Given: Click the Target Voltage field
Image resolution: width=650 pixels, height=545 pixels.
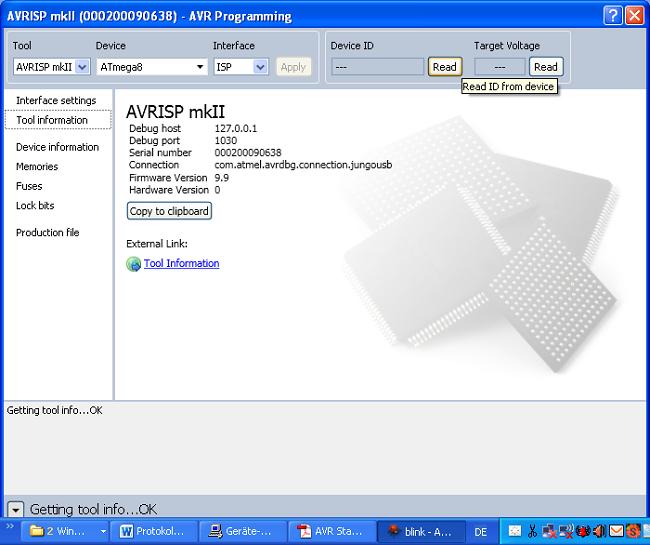Looking at the screenshot, I should tap(500, 67).
